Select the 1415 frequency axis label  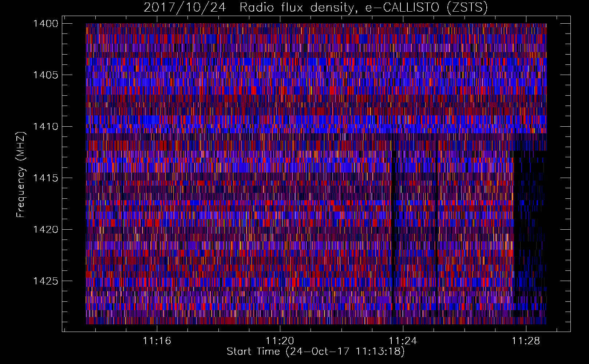click(46, 178)
